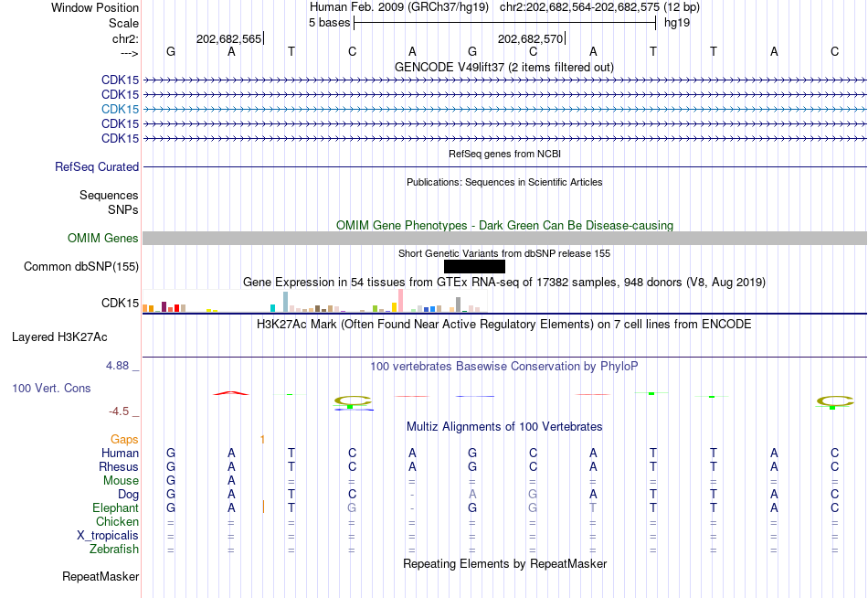Open Publications: Sequences in Scientific Articles title

(504, 182)
